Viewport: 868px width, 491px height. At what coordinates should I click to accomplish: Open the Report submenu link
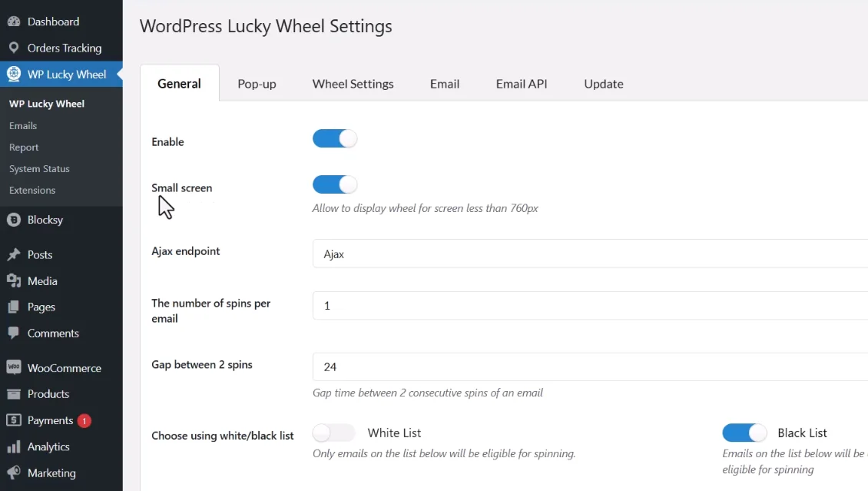24,148
